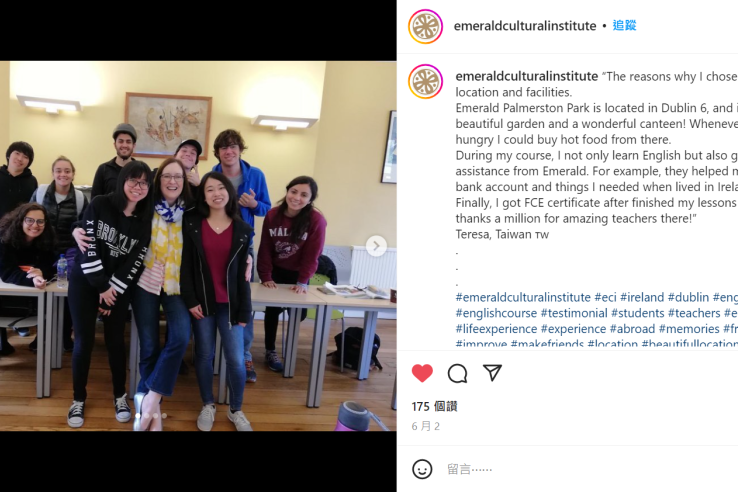Open #emeraldculturalinstitute hashtag

523,298
